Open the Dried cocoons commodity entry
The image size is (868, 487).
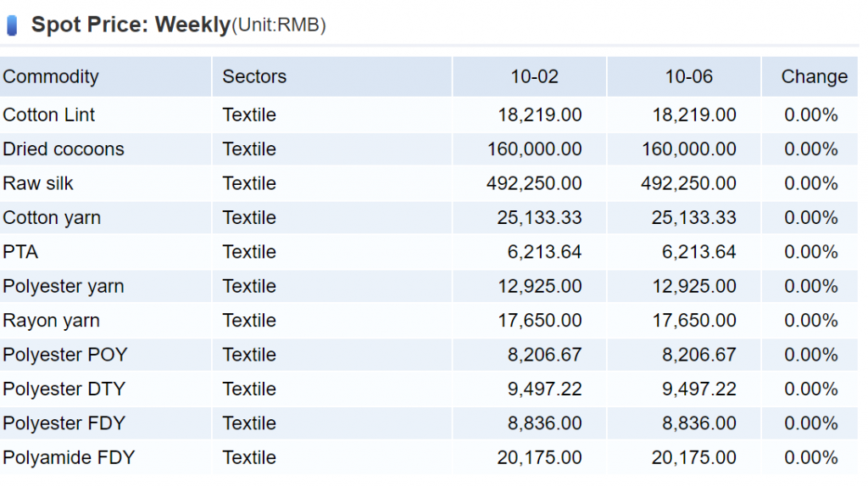pos(64,149)
